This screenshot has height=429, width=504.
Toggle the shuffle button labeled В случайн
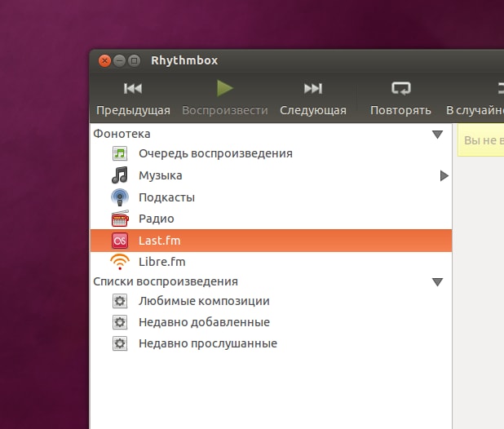[x=475, y=100]
